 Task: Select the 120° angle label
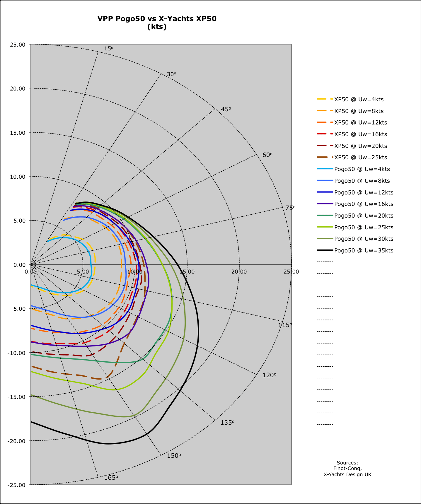270,375
